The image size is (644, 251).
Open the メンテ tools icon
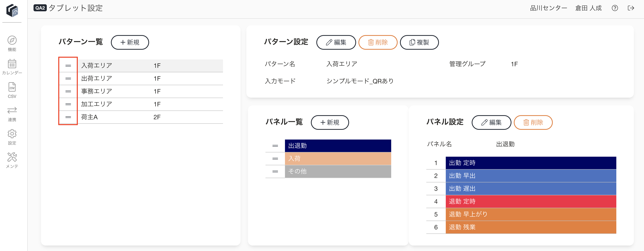(12, 157)
